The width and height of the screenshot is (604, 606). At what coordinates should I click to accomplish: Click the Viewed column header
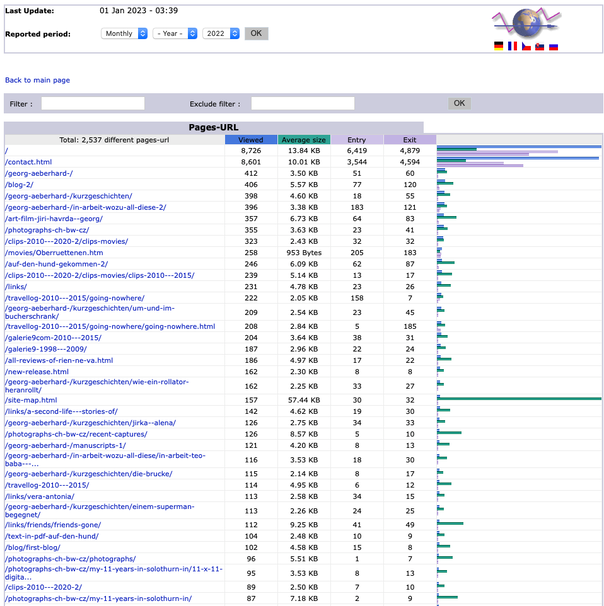pyautogui.click(x=251, y=140)
